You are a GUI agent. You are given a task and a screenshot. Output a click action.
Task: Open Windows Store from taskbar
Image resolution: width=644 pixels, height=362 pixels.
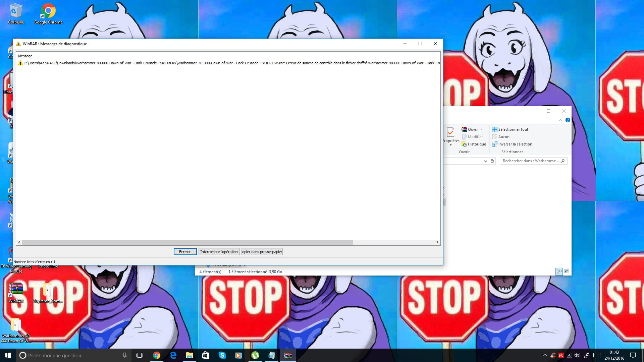(x=206, y=355)
